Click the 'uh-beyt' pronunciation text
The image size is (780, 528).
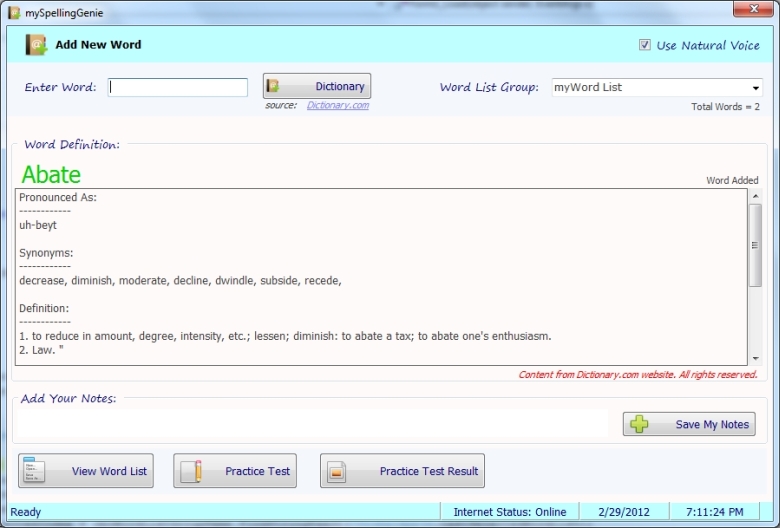pos(38,225)
